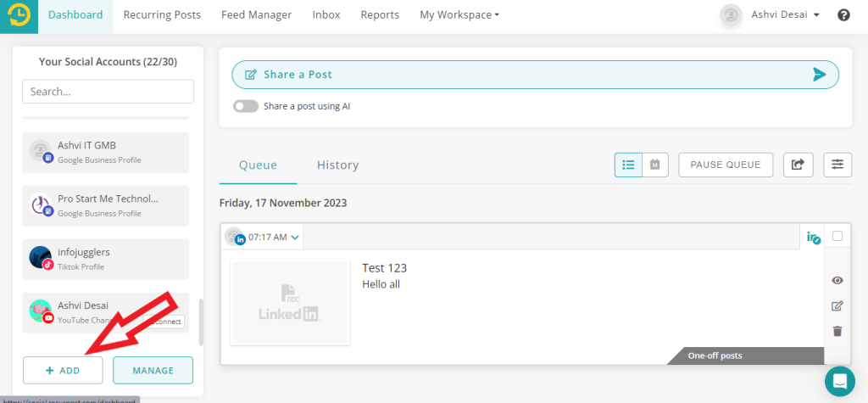Click the social accounts Search field
This screenshot has width=868, height=403.
click(x=108, y=92)
